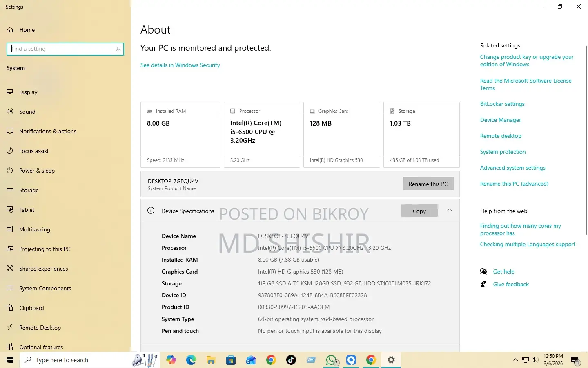Open the notification center icon

575,361
